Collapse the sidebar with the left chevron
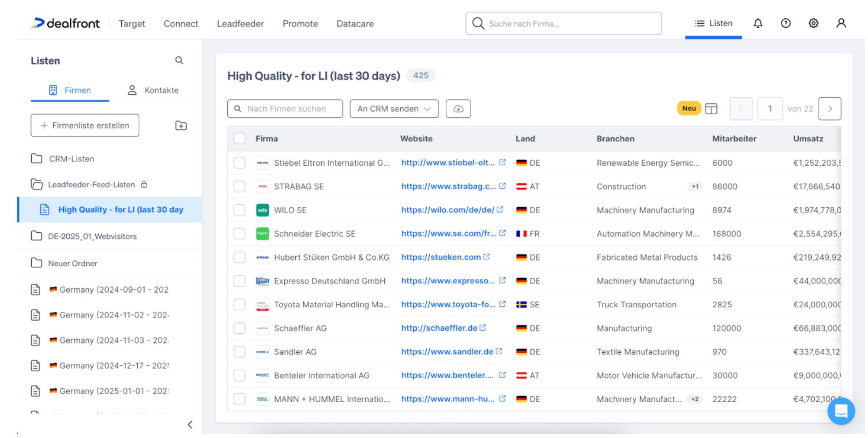 (190, 425)
